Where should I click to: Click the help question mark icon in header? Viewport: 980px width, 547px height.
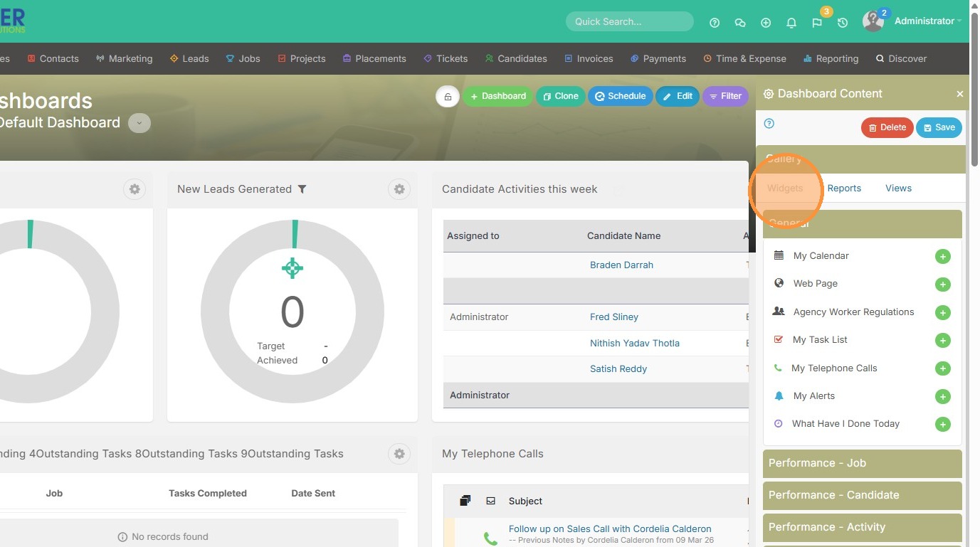(x=715, y=23)
